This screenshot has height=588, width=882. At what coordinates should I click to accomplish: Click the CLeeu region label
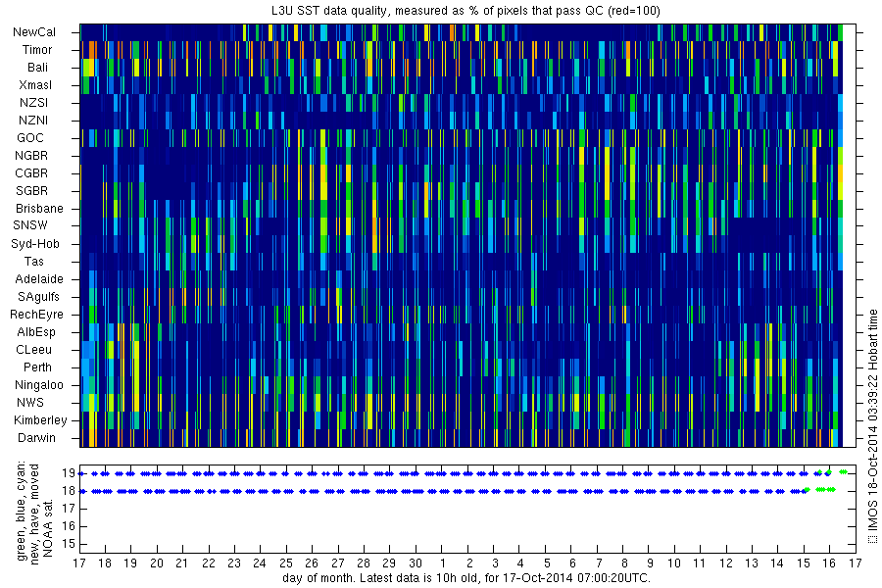(x=33, y=350)
